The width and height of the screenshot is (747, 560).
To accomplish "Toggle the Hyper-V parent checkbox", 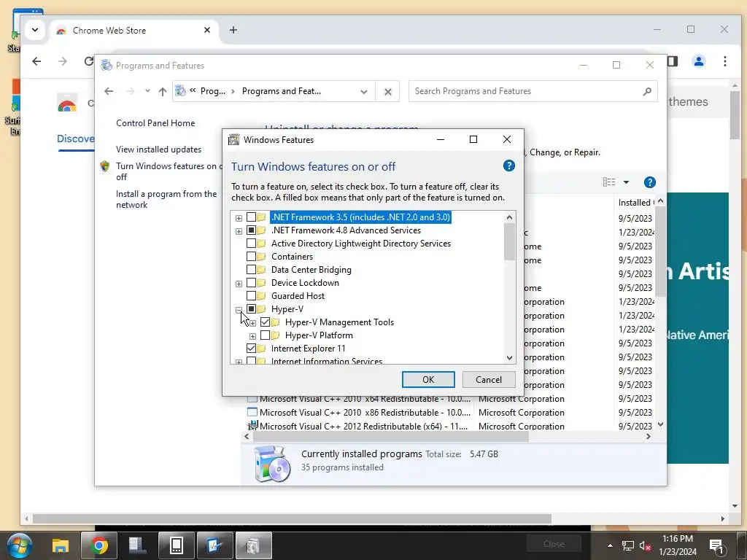I will point(251,309).
